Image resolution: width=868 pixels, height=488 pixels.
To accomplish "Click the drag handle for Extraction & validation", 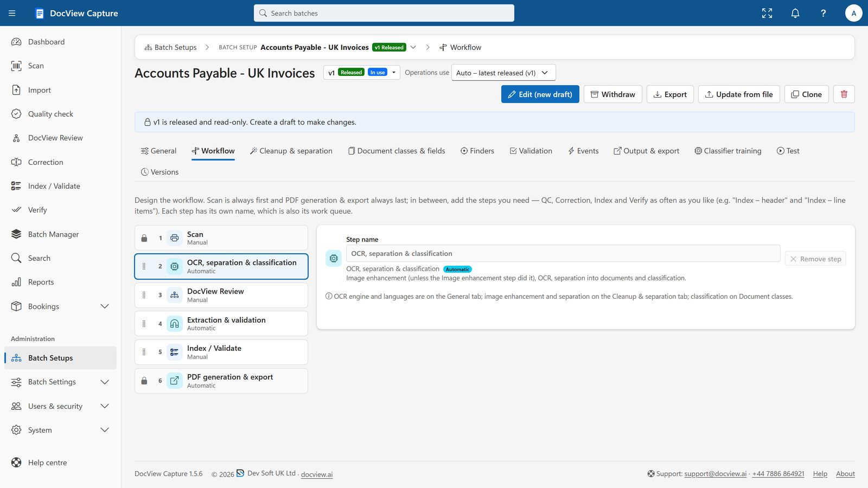I will point(144,324).
